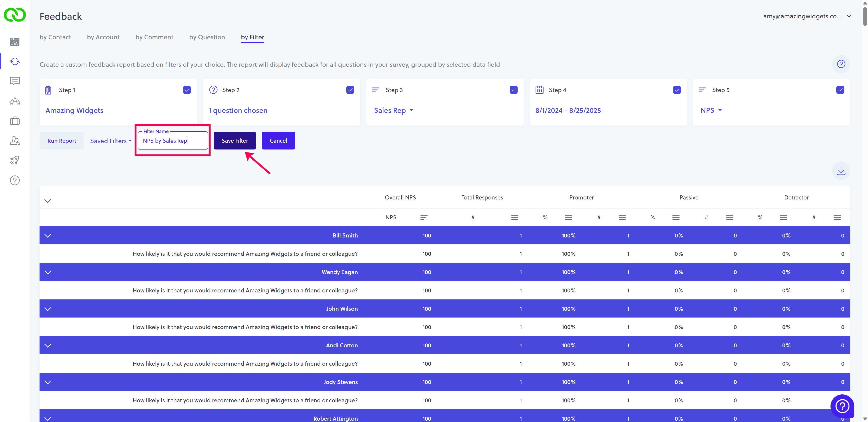
Task: Collapse all rows with header chevron
Action: 48,201
